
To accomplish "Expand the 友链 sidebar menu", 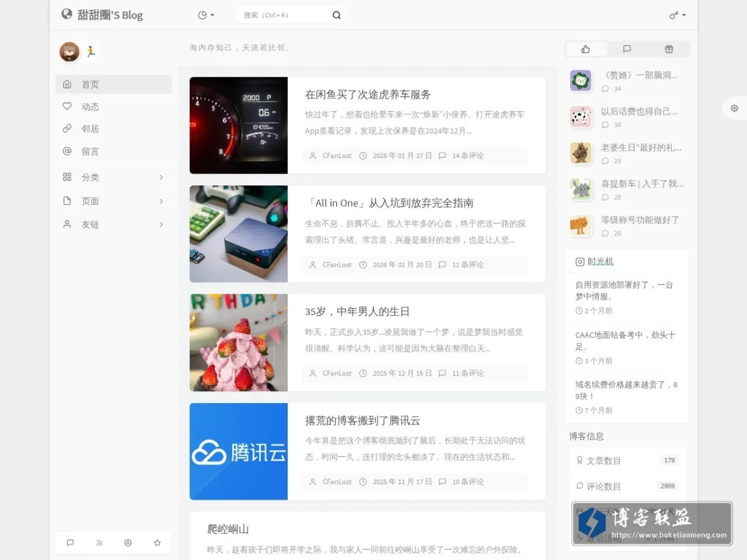I will click(x=113, y=225).
